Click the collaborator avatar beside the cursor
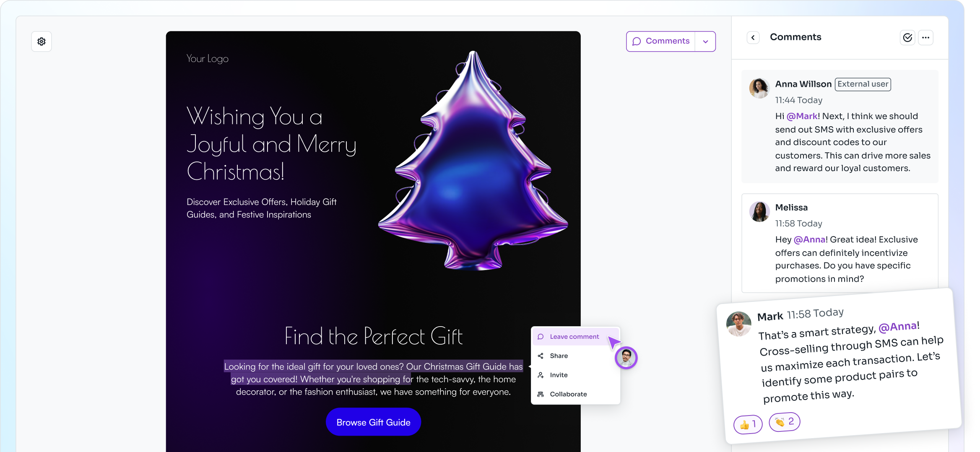The image size is (980, 452). [626, 358]
